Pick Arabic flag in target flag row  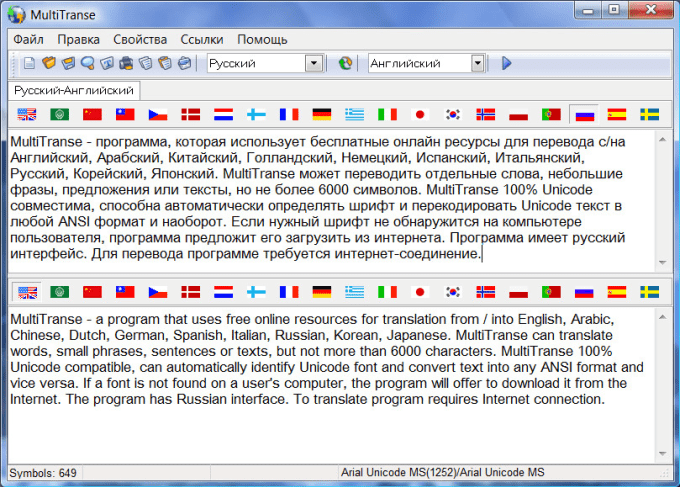click(x=59, y=292)
